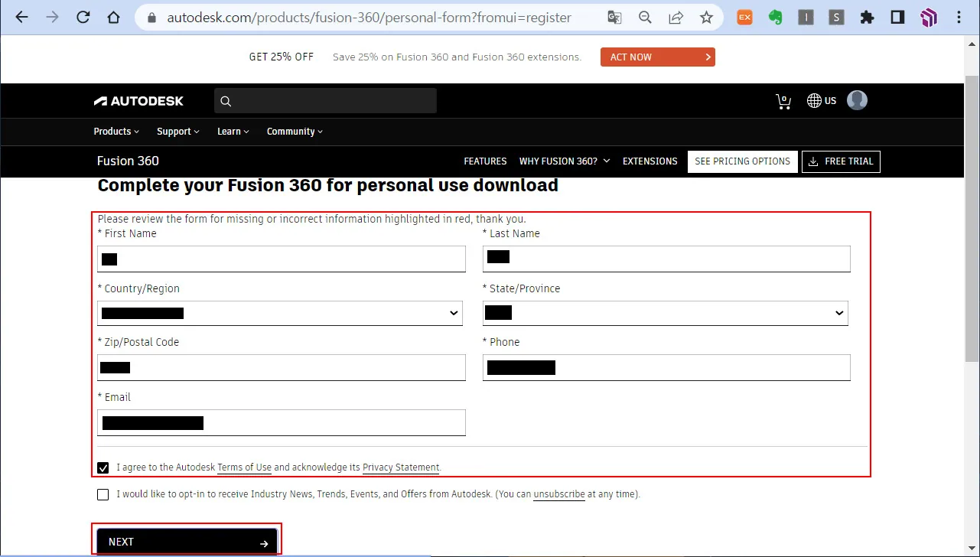Click the translate page icon
980x557 pixels.
tap(614, 17)
